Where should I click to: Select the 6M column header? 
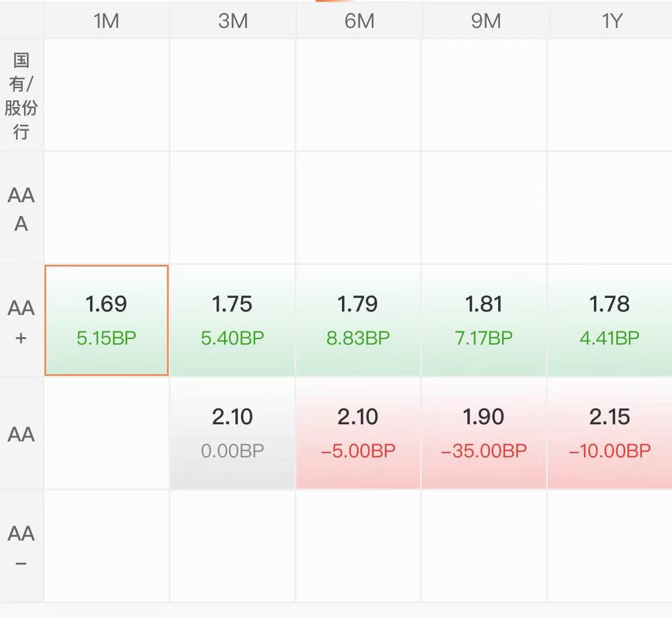[359, 21]
